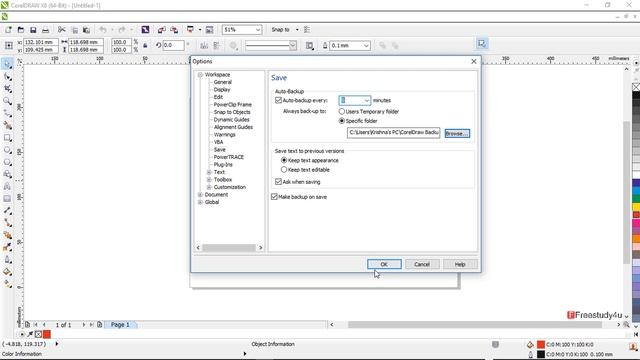Image resolution: width=640 pixels, height=360 pixels.
Task: Select the Pick tool in the toolbox
Action: point(7,64)
